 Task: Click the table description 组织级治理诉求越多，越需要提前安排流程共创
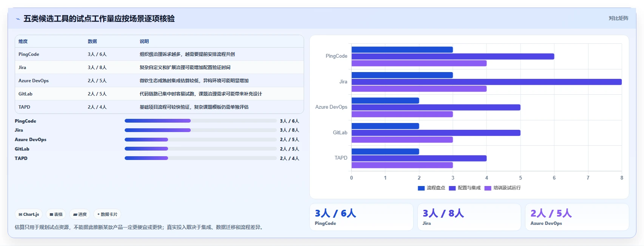(187, 54)
